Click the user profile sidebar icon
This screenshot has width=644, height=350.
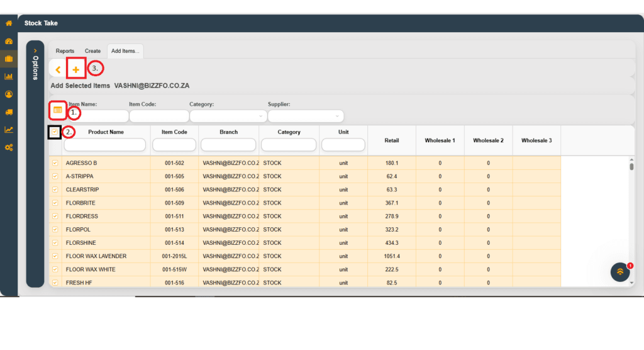[x=9, y=94]
